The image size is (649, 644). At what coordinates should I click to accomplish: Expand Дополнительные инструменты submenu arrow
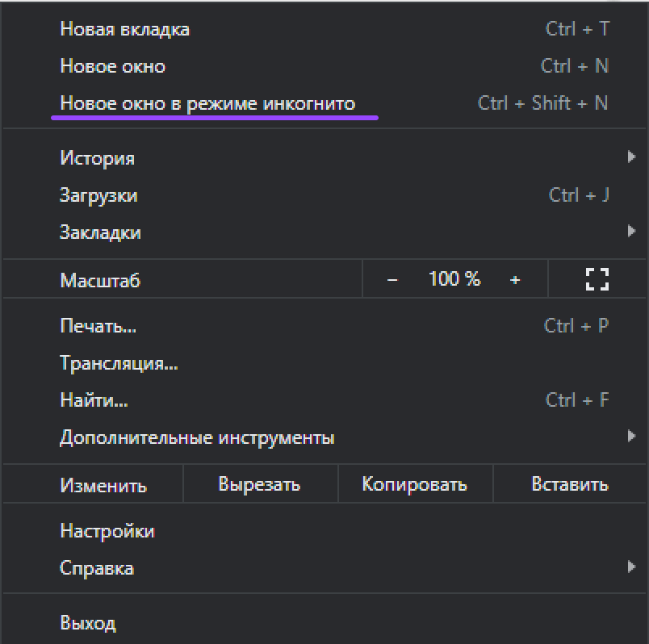(631, 436)
